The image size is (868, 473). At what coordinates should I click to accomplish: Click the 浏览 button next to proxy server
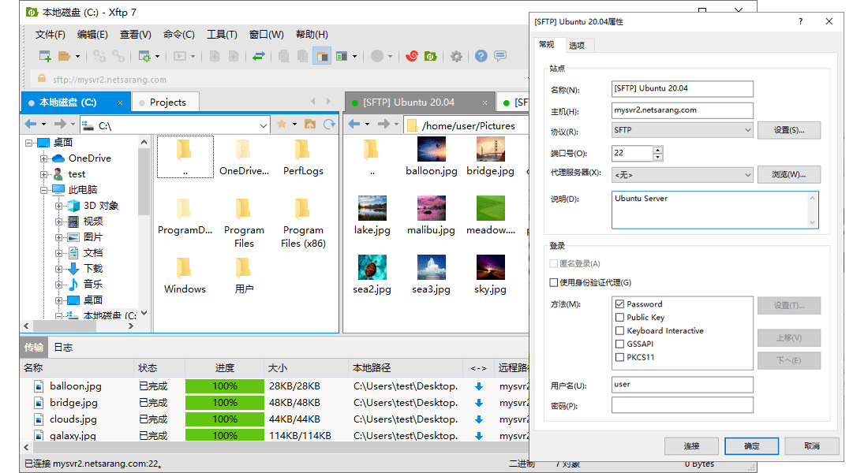click(x=789, y=174)
